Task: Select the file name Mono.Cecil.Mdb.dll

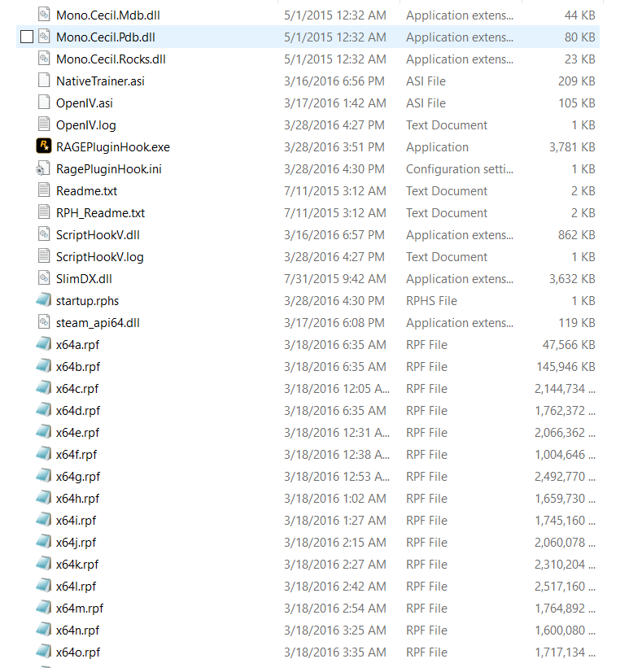Action: (x=108, y=15)
